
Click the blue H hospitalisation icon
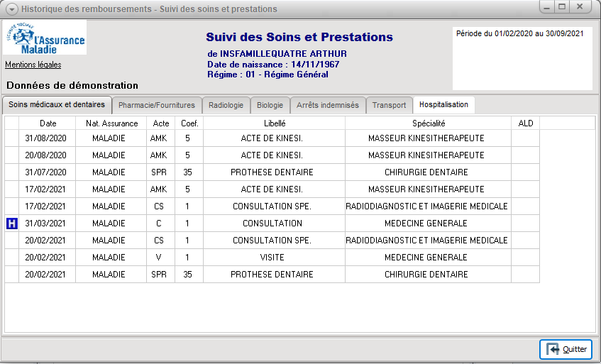[x=11, y=224]
